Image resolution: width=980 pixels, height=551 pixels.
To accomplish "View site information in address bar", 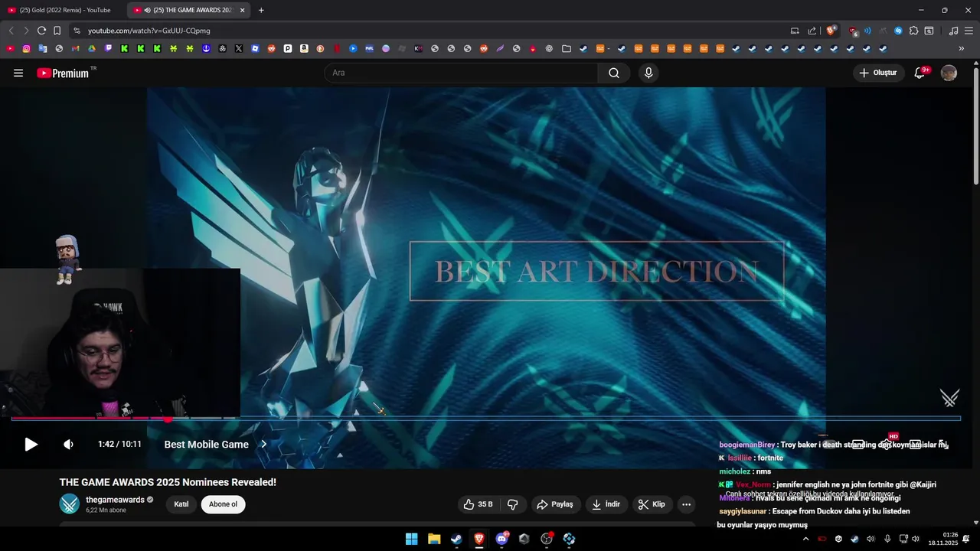I will (77, 31).
